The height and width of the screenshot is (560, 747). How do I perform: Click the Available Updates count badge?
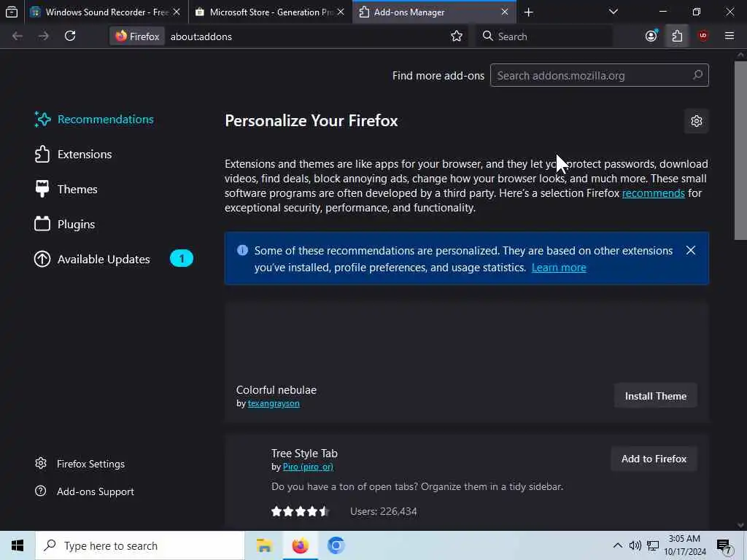(182, 259)
